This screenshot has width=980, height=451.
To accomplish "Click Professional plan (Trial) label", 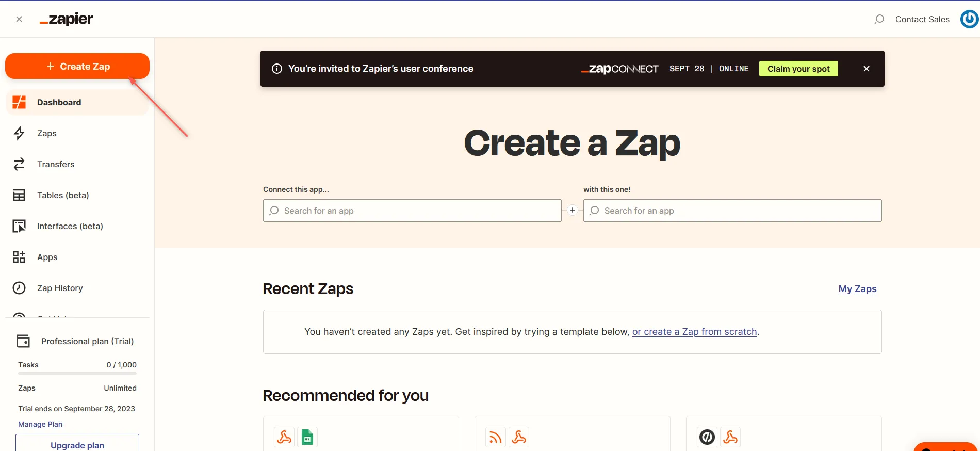I will [87, 341].
